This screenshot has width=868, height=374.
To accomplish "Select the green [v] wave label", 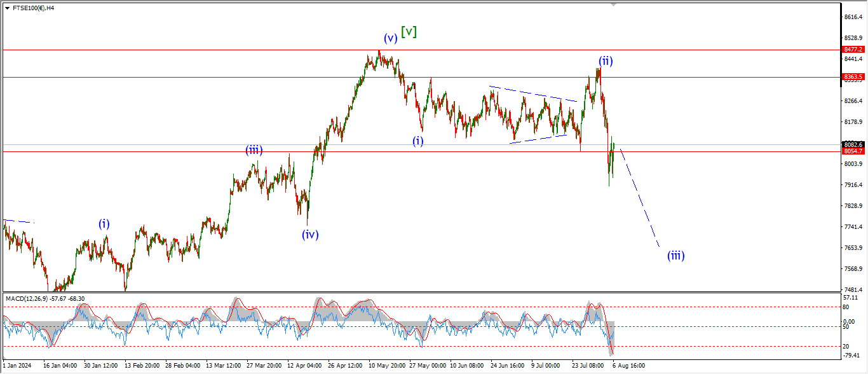I will 409,31.
